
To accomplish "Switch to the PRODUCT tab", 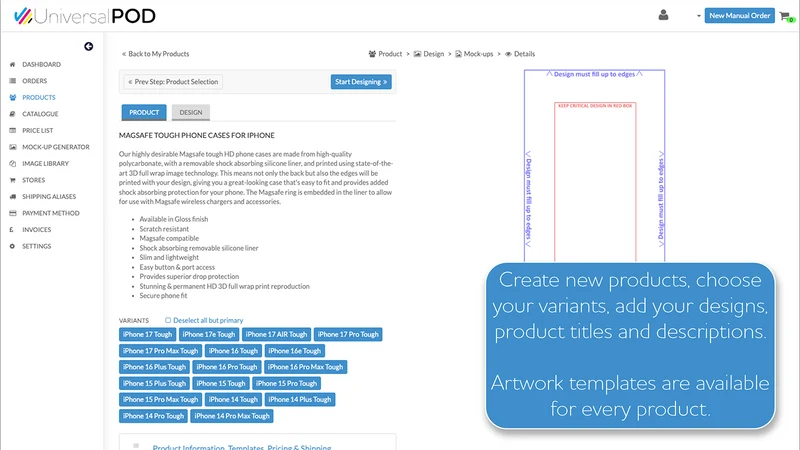I will [144, 112].
